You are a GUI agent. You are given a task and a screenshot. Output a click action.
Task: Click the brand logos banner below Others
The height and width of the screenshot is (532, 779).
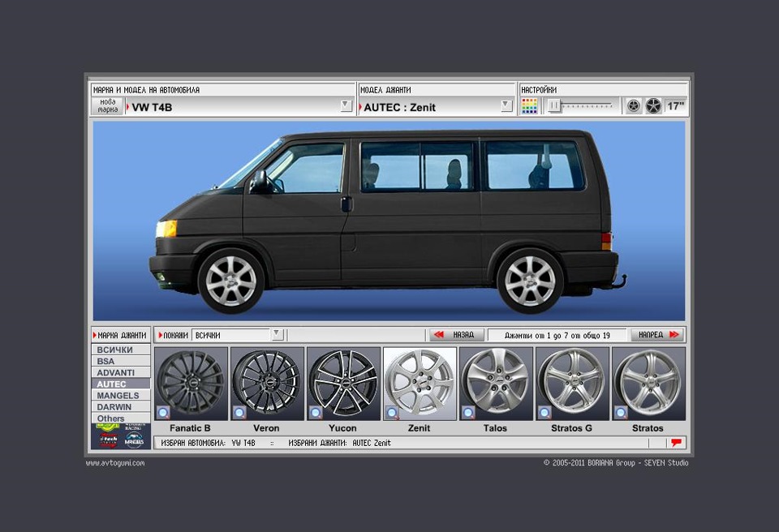121,436
